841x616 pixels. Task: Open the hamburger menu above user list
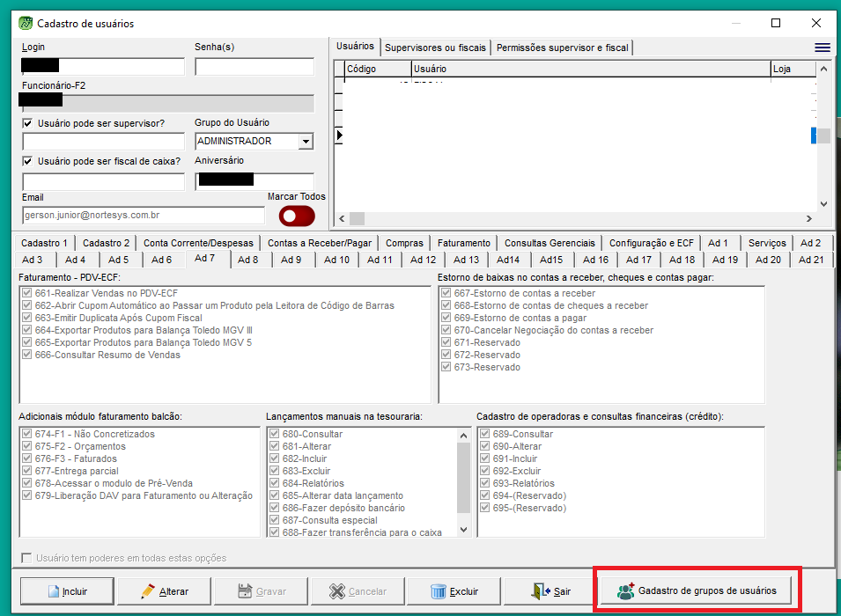822,48
